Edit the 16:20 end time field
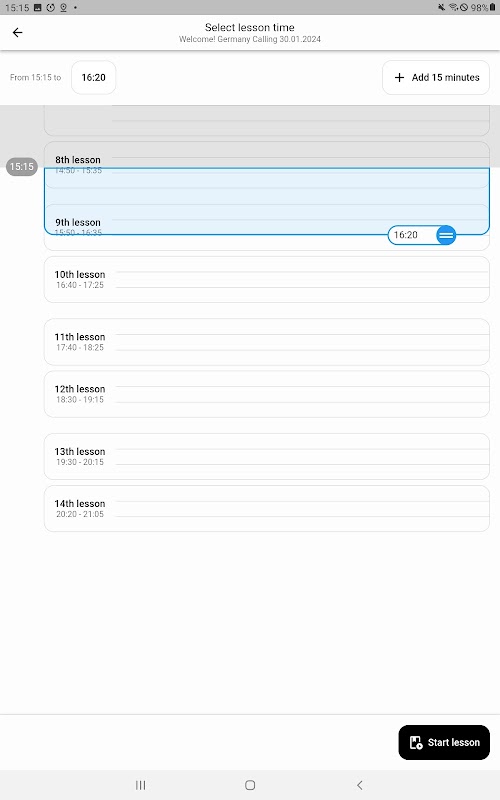 point(93,78)
